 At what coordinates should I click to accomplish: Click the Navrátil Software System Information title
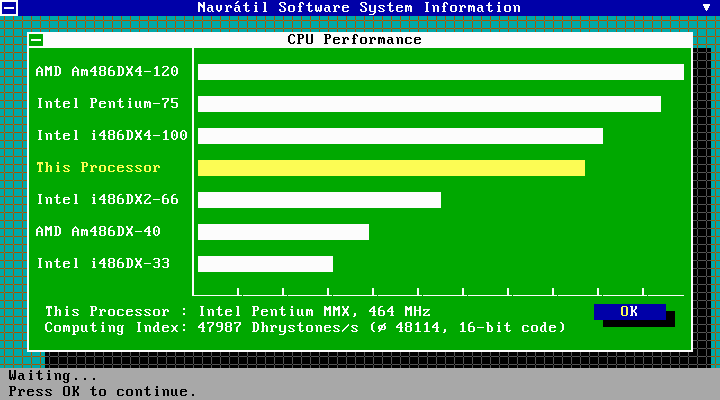pyautogui.click(x=359, y=8)
